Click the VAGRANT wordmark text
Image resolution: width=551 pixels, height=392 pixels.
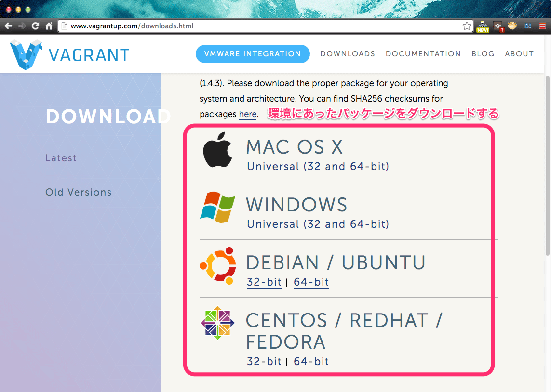pos(89,55)
